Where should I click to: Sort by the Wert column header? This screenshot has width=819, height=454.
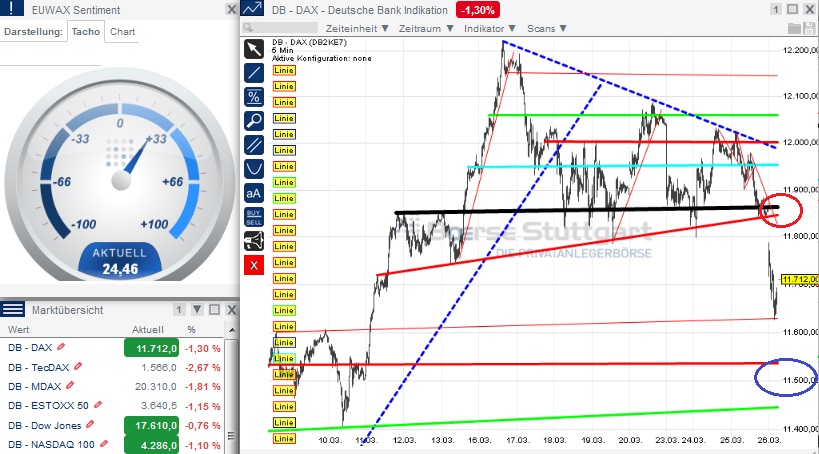(x=19, y=330)
